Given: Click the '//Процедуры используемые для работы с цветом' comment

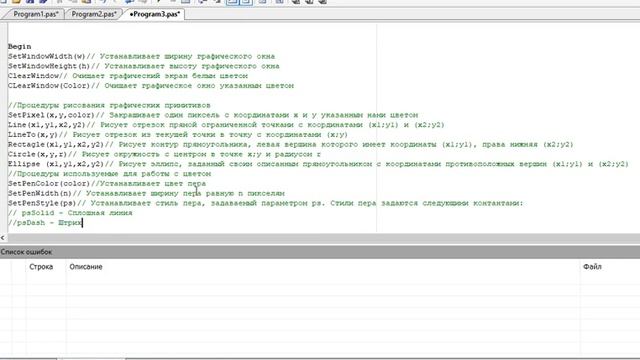Looking at the screenshot, I should point(109,174).
